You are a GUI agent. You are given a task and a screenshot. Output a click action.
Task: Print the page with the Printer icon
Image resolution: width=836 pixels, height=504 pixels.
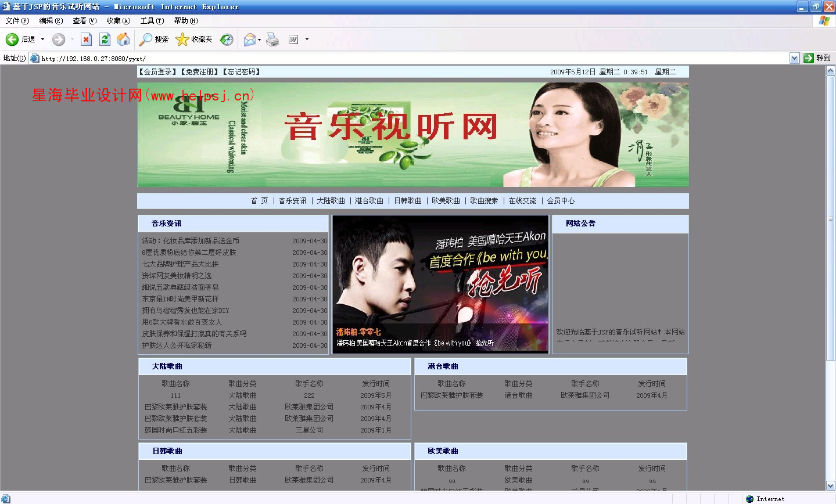point(272,39)
